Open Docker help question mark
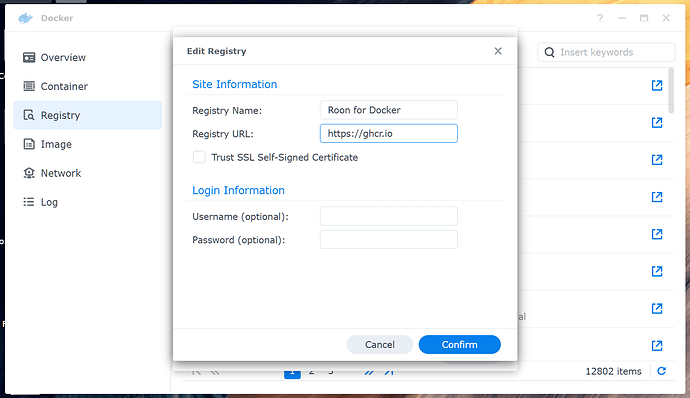The image size is (690, 398). 600,18
